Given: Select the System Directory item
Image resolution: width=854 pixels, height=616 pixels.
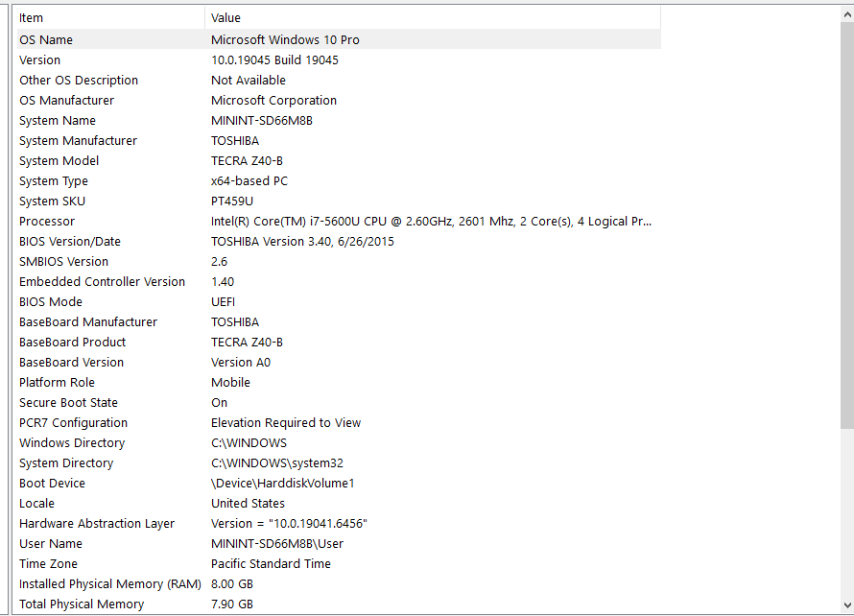Looking at the screenshot, I should pyautogui.click(x=66, y=462).
